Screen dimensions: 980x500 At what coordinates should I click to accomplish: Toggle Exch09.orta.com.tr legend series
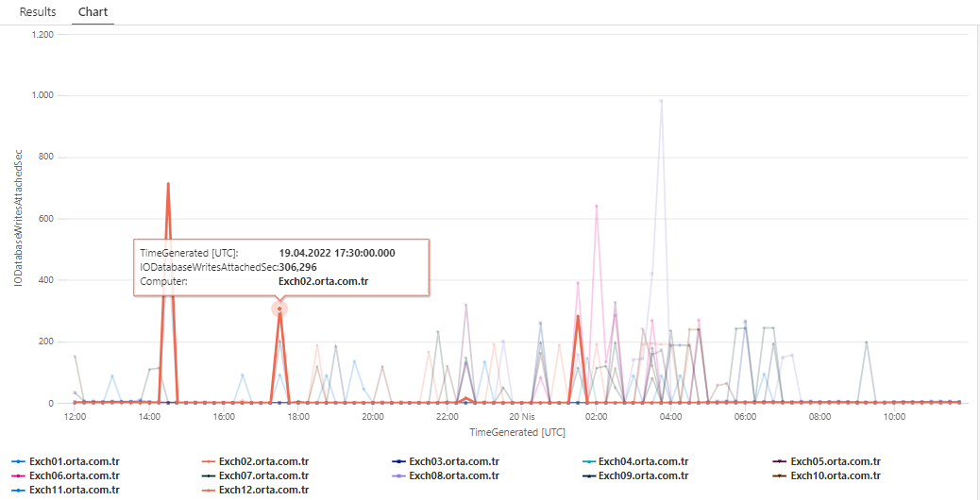click(x=635, y=476)
